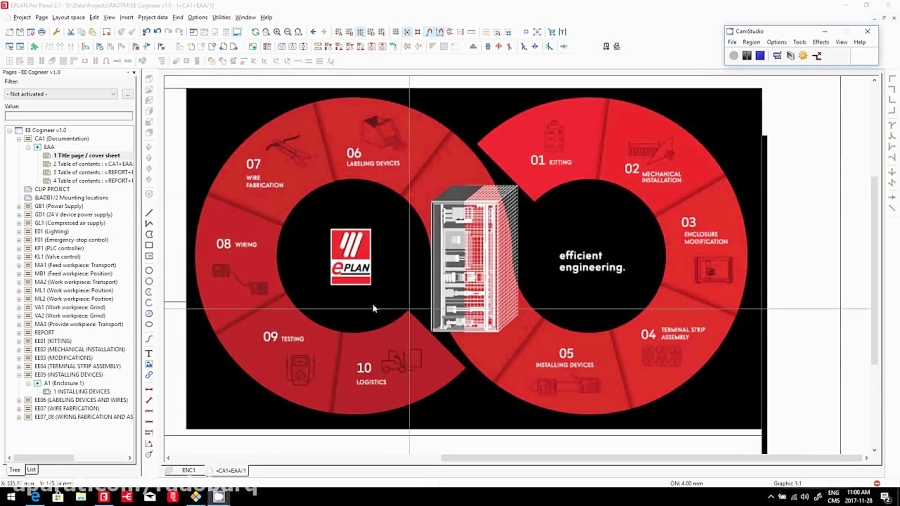Click the filter ellipsis (...) button
The height and width of the screenshot is (506, 900).
pos(127,94)
